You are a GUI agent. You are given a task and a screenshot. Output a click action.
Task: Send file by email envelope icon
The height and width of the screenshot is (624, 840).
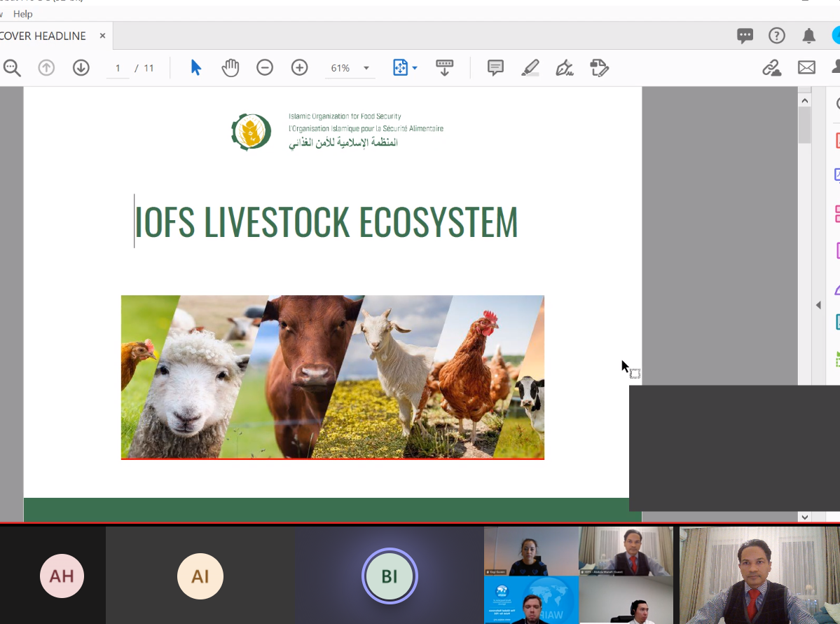point(806,67)
